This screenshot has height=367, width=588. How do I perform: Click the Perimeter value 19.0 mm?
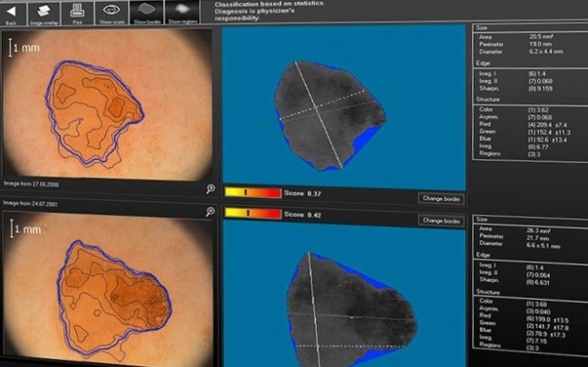click(541, 45)
